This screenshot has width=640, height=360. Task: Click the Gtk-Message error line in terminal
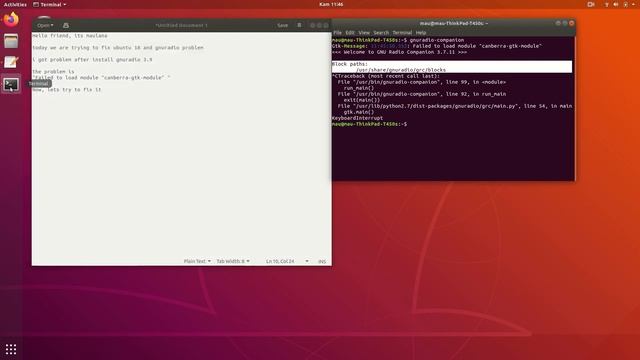(437, 46)
